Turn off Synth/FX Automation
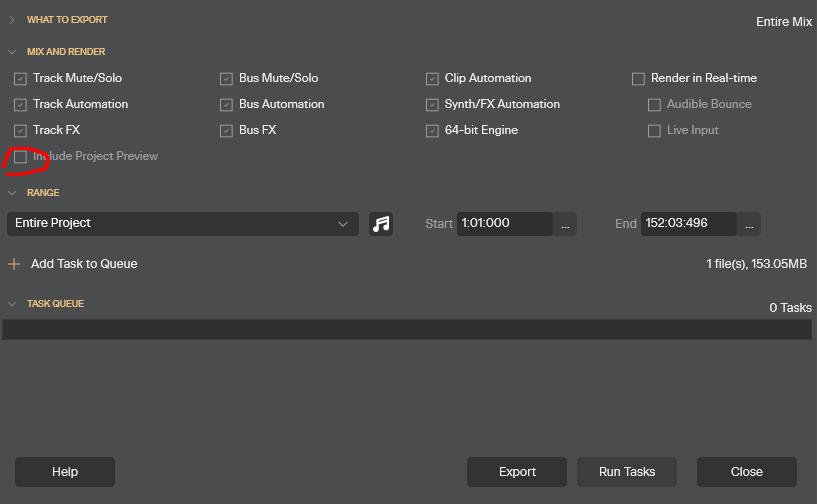The width and height of the screenshot is (817, 504). coord(432,105)
